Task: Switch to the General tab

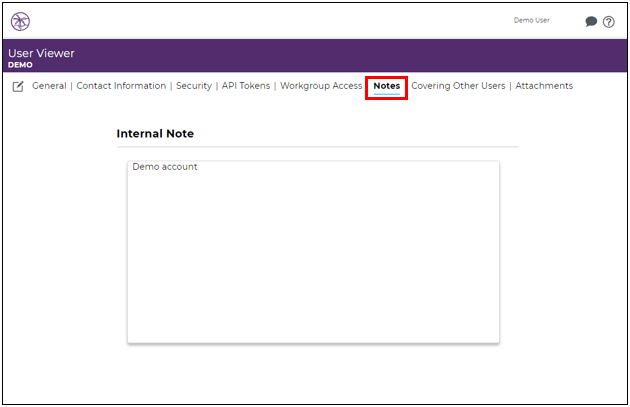Action: (49, 86)
